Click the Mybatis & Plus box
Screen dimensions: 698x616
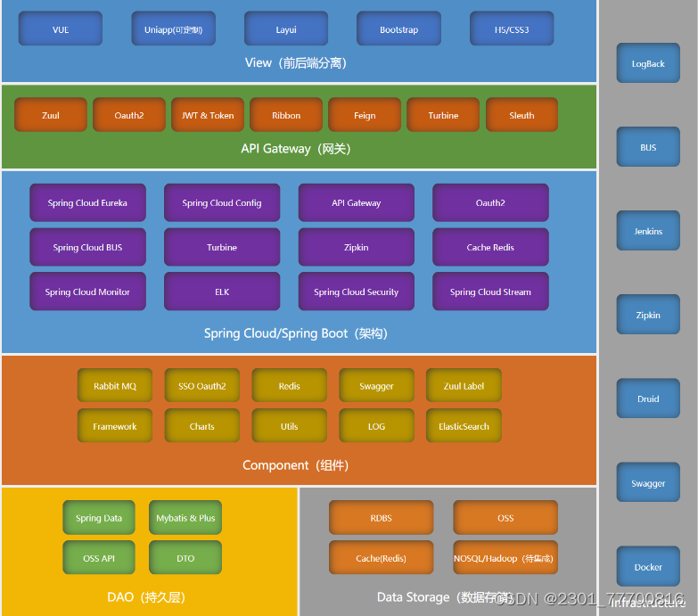[185, 518]
